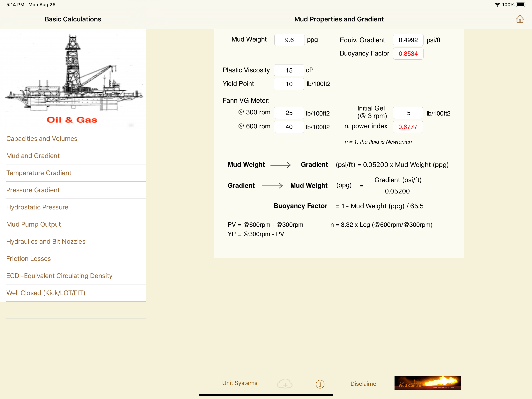Tap the 'PV = @600rpm - @300rpm' formula
Screen dimensions: 532x399
click(266, 224)
